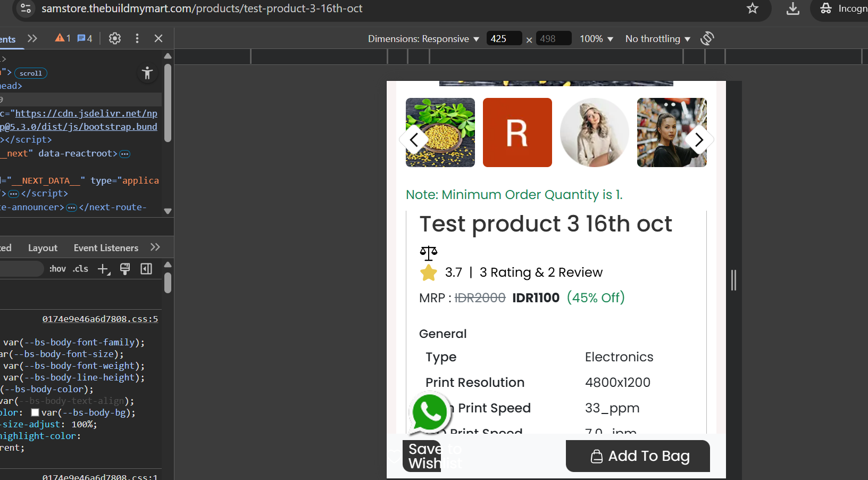Open DevTools settings gear
868x480 pixels.
pyautogui.click(x=115, y=38)
